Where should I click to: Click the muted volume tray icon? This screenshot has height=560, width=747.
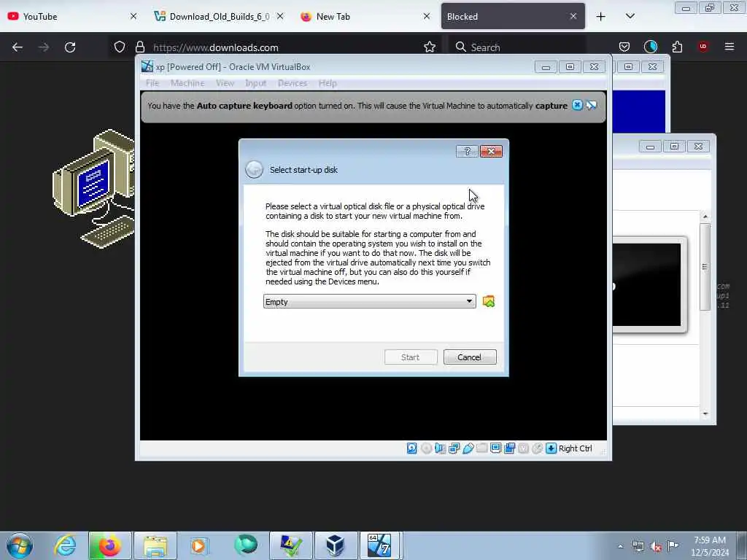[x=656, y=547]
